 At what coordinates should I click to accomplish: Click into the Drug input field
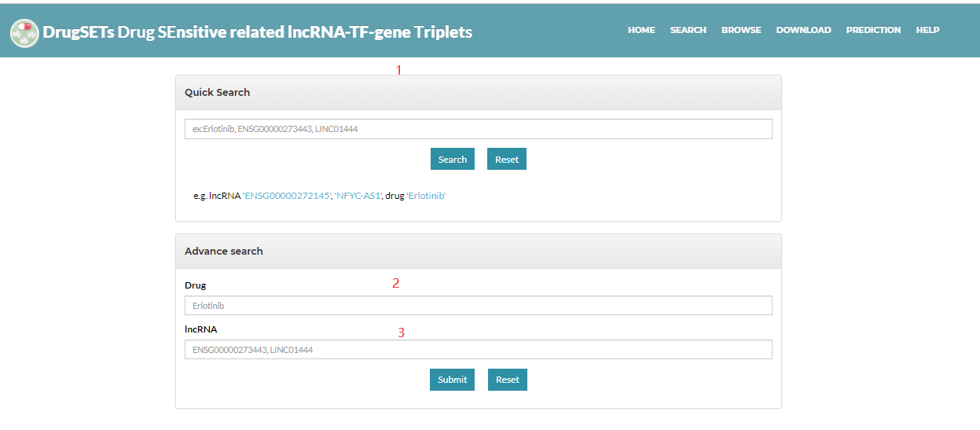[x=478, y=306]
